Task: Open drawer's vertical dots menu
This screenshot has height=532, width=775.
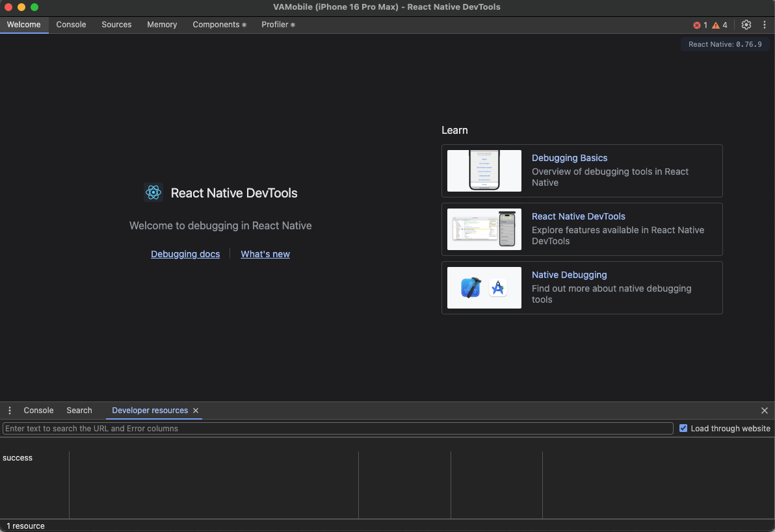Action: click(x=10, y=411)
